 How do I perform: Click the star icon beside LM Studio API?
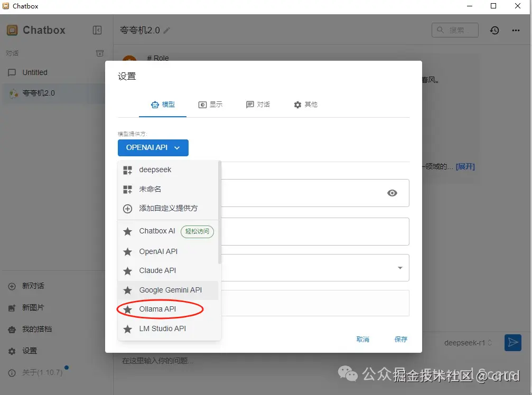point(127,329)
